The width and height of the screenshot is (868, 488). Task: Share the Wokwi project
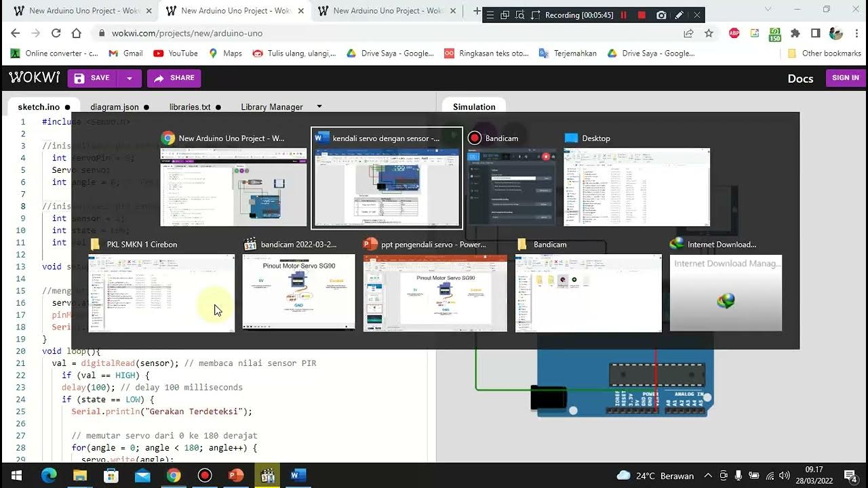pos(174,78)
